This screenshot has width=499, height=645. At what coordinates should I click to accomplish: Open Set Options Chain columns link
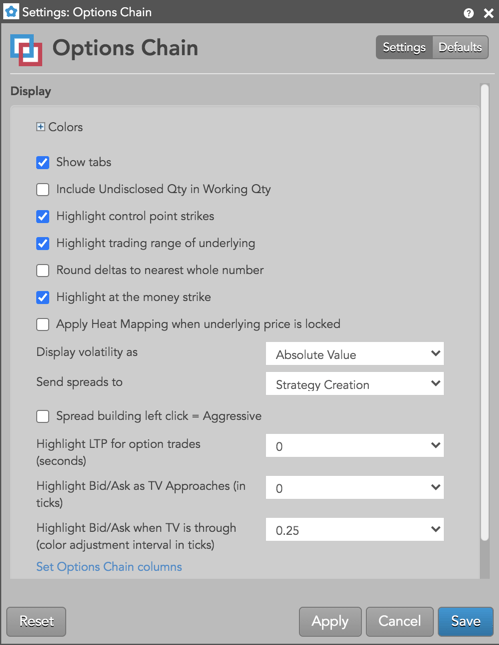click(109, 567)
